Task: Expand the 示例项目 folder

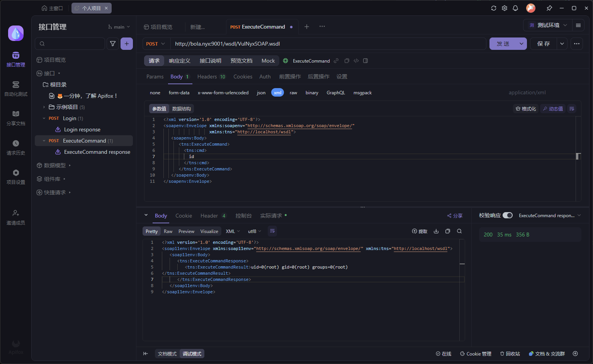Action: (x=44, y=107)
